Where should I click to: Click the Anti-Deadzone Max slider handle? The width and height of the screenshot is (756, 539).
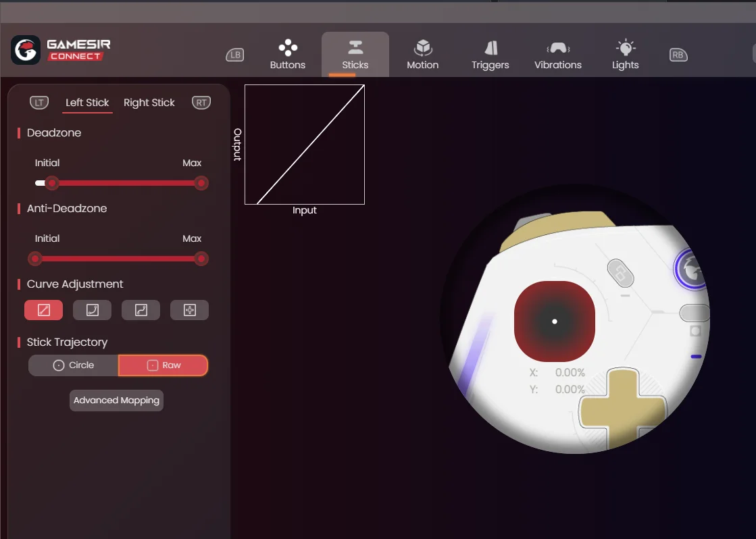201,259
